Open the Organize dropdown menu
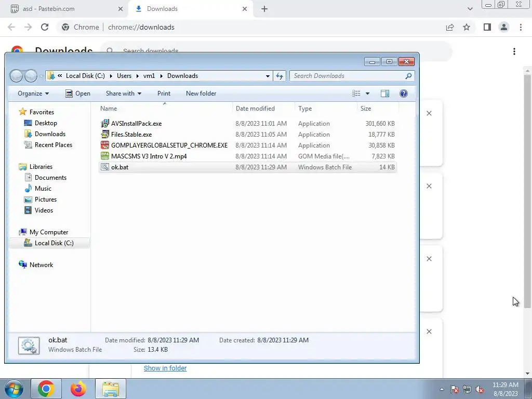Screen dimensions: 532x399 coord(33,94)
